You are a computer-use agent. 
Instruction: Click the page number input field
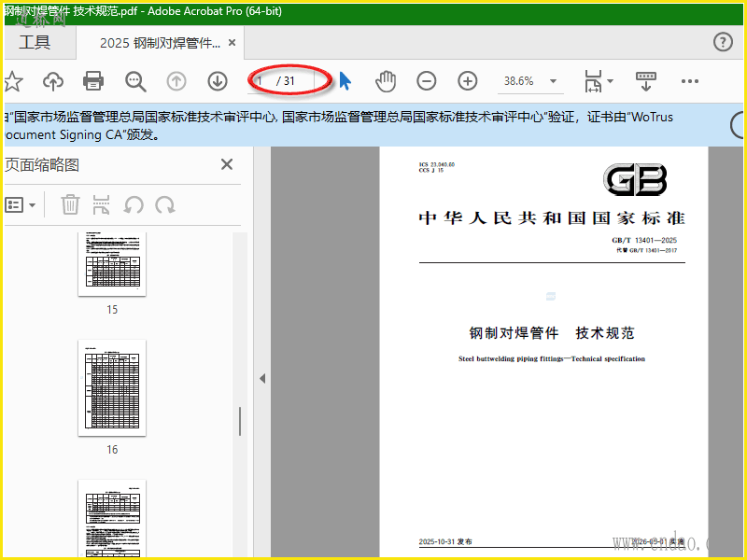(262, 80)
